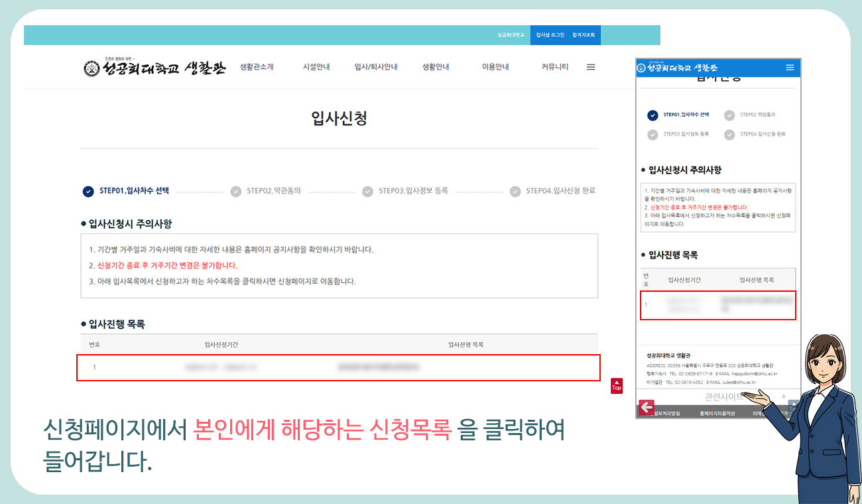
Task: Click the red back arrow in mobile view
Action: [646, 407]
